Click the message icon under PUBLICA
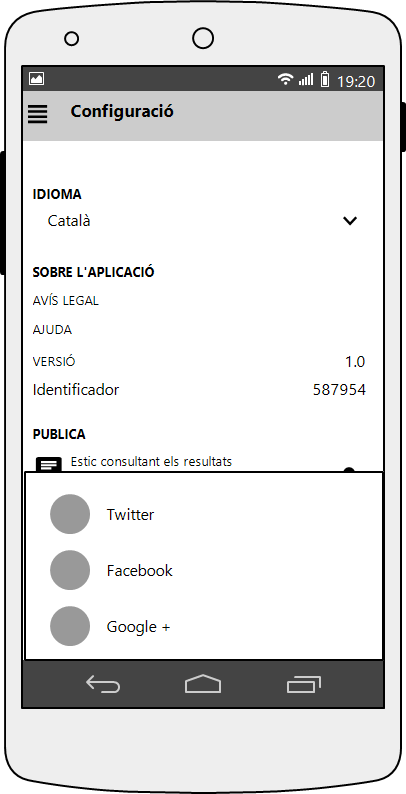Image resolution: width=406 pixels, height=794 pixels. coord(49,464)
